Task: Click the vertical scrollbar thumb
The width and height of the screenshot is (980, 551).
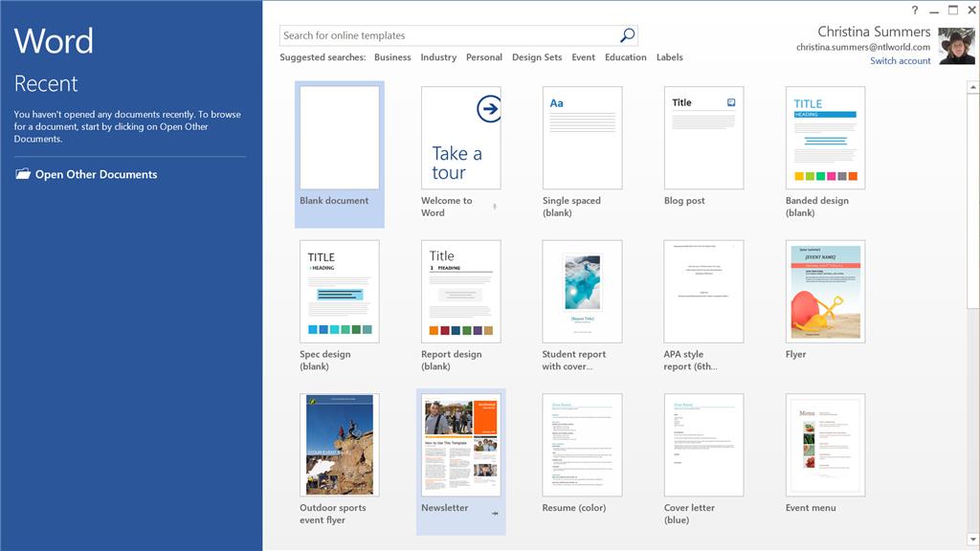Action: pyautogui.click(x=973, y=201)
